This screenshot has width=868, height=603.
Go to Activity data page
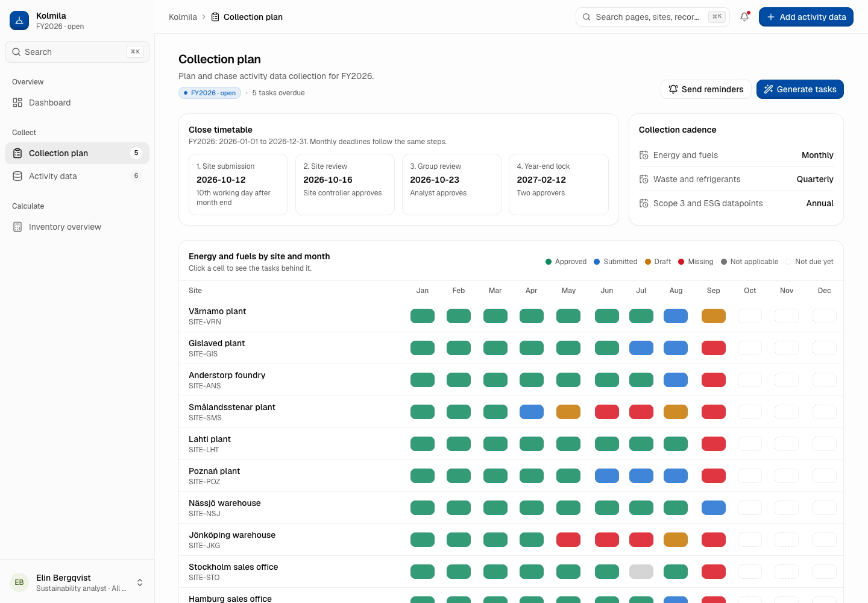click(77, 176)
